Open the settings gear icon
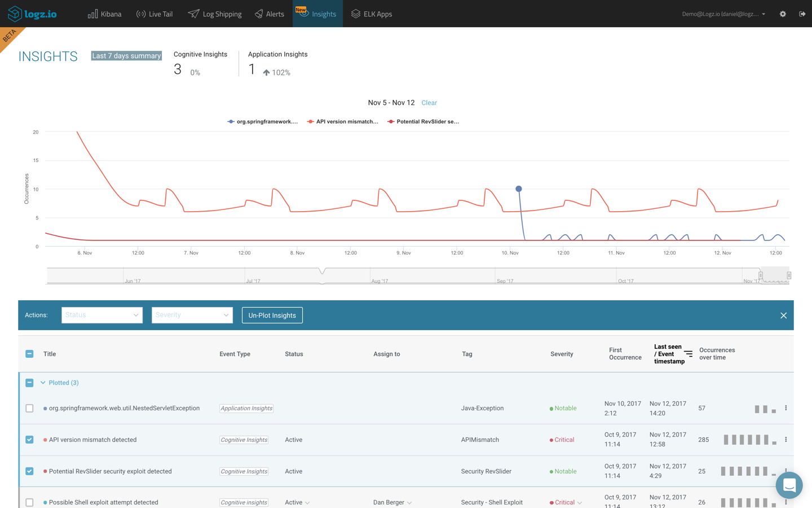 point(783,14)
